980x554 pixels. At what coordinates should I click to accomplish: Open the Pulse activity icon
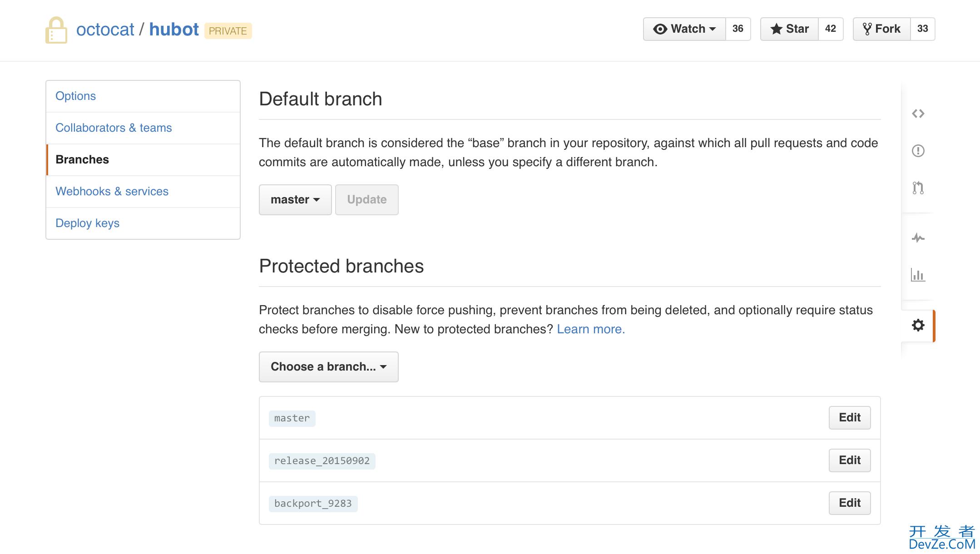point(918,237)
